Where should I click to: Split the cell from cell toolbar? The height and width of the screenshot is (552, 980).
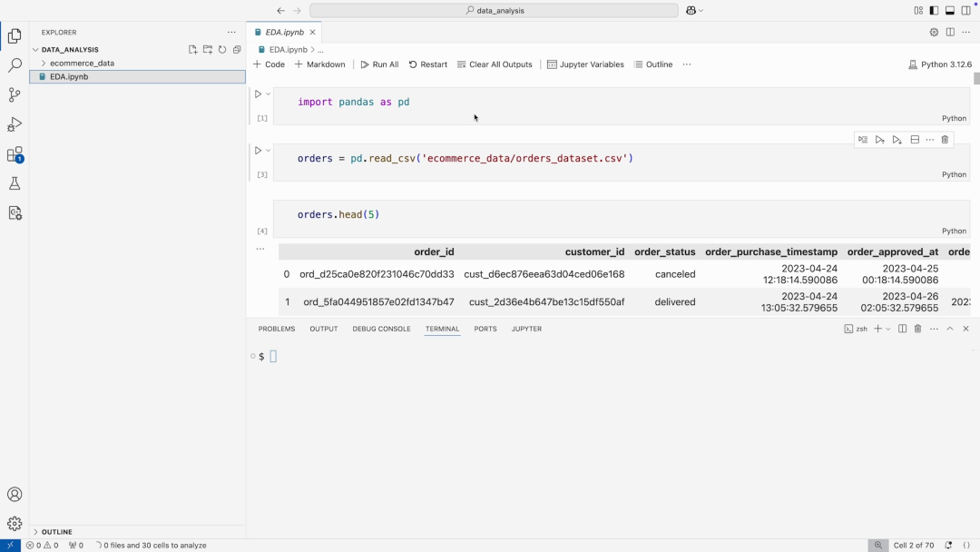point(915,140)
